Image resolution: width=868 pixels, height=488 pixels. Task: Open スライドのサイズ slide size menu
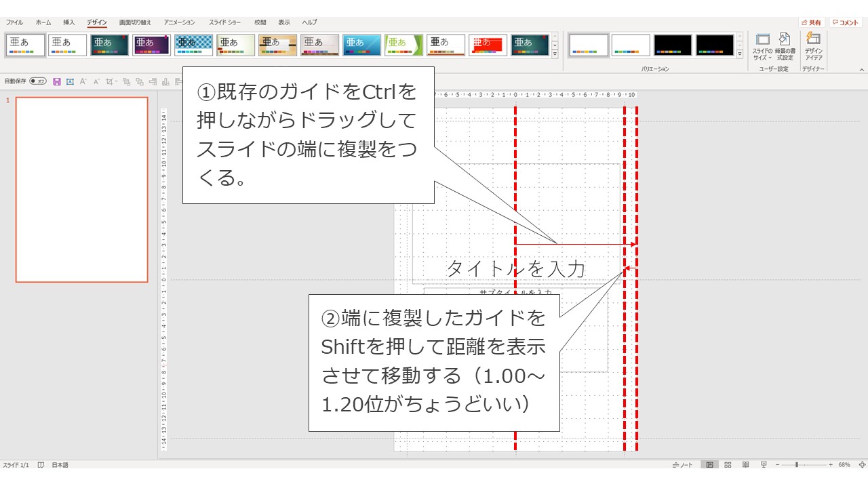(x=763, y=47)
